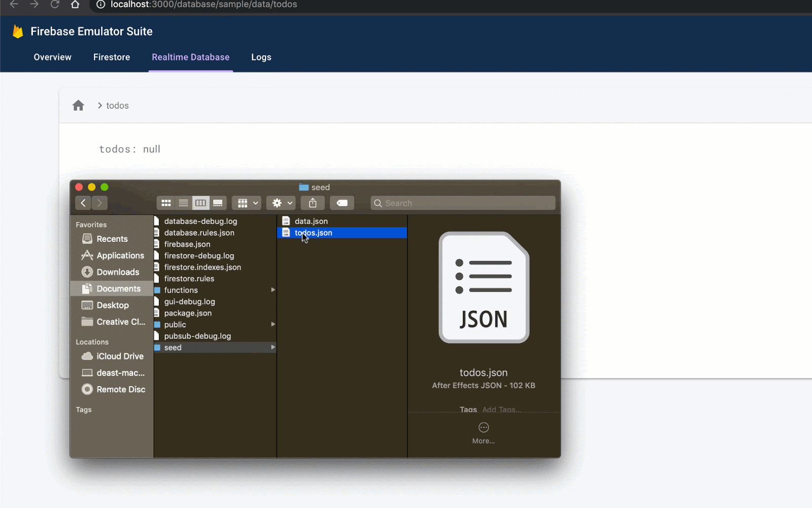Expand the functions folder arrow
The width and height of the screenshot is (812, 508).
click(273, 290)
